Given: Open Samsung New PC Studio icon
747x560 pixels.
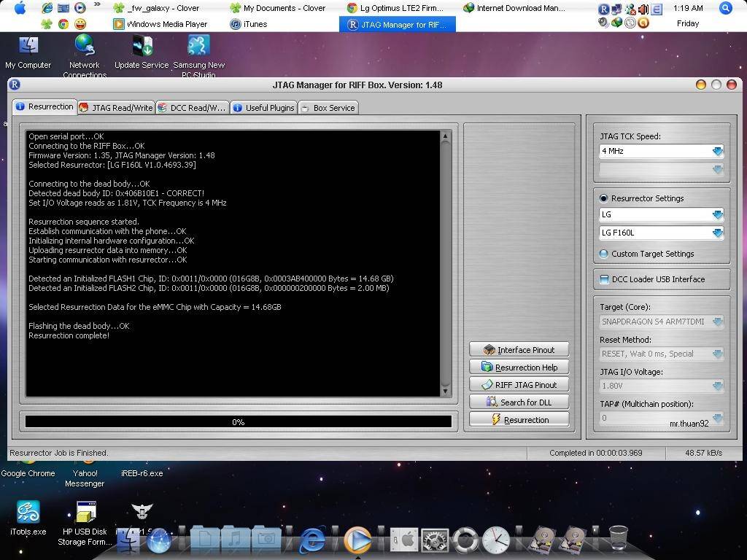Looking at the screenshot, I should click(x=198, y=55).
